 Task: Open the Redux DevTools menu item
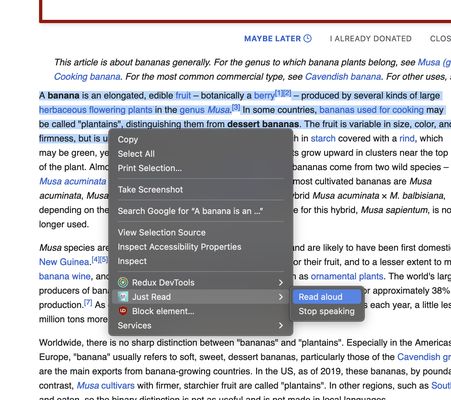click(x=201, y=283)
